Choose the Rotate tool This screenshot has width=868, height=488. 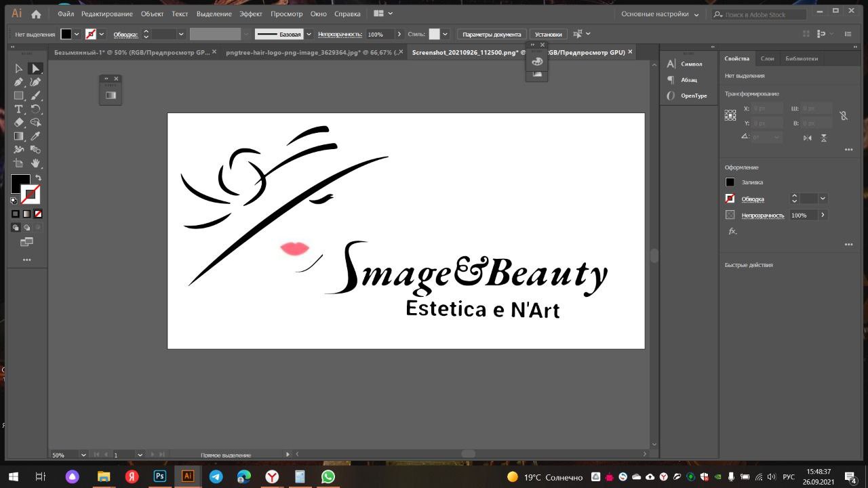pyautogui.click(x=36, y=109)
